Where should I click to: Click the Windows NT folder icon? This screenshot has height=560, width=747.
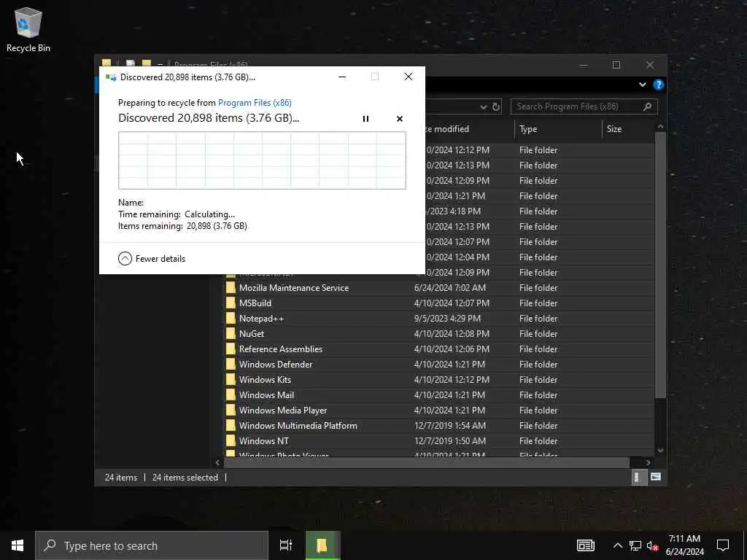point(231,441)
